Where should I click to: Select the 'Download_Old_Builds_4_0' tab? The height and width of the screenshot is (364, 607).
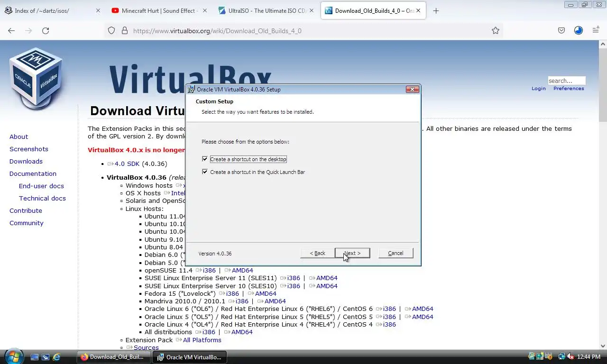click(x=374, y=10)
